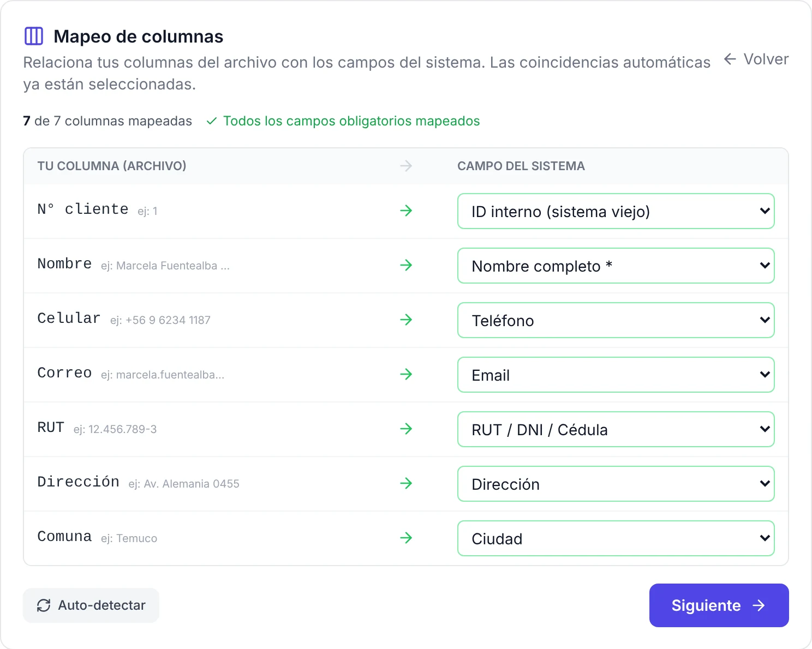Click the green arrow in the Nombre row
This screenshot has width=812, height=649.
click(406, 265)
